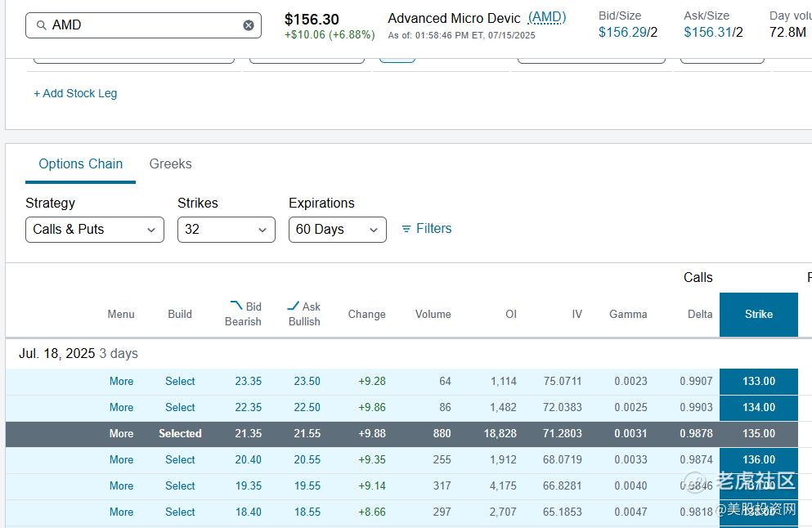
Task: Click the IV value 75.0711
Action: (x=563, y=382)
